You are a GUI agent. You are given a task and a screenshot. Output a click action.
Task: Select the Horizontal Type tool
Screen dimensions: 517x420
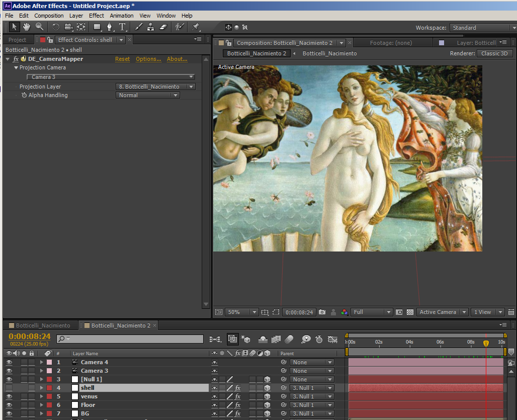pyautogui.click(x=122, y=27)
